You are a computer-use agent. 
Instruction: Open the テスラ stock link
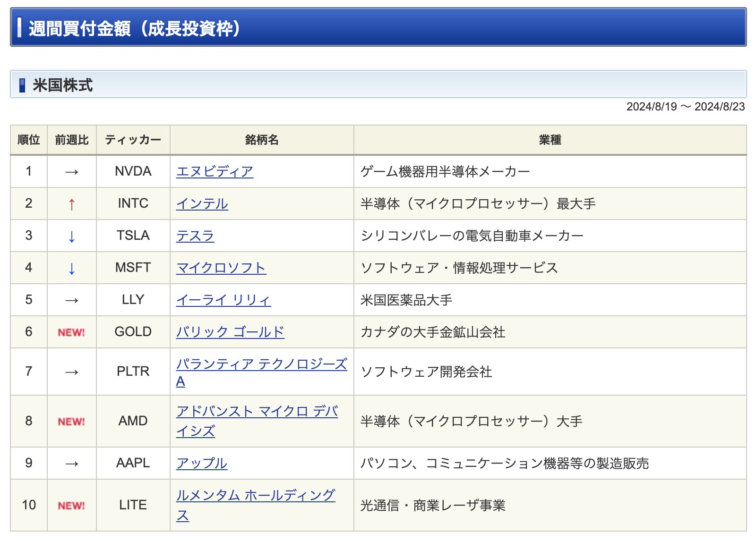coord(195,236)
